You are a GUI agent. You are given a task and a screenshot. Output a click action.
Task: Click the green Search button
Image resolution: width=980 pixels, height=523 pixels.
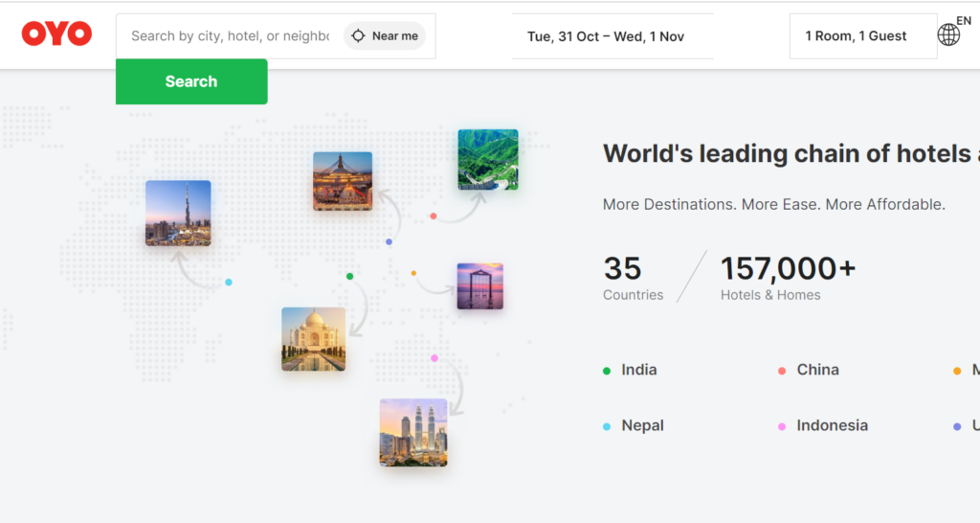[191, 81]
